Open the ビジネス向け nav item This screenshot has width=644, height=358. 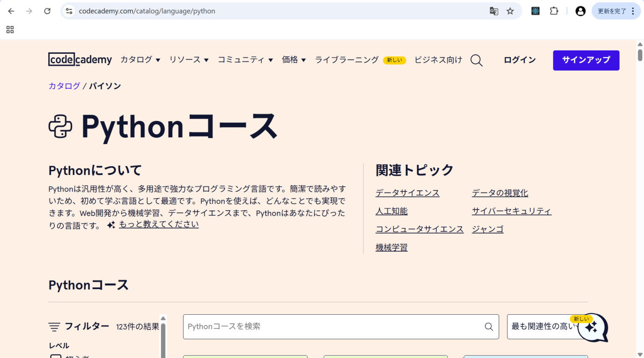coord(438,60)
